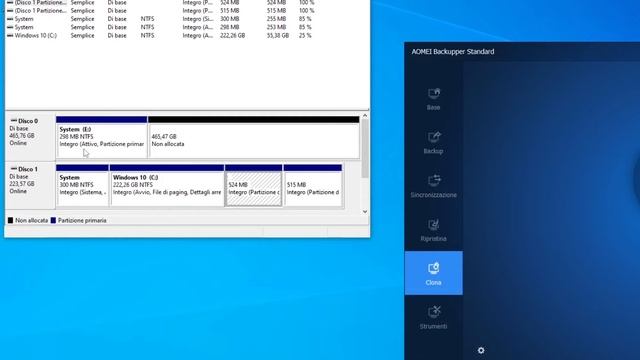Viewport: 640px width, 360px height.
Task: Click the AOMEI Backupper Standard title
Action: point(453,51)
